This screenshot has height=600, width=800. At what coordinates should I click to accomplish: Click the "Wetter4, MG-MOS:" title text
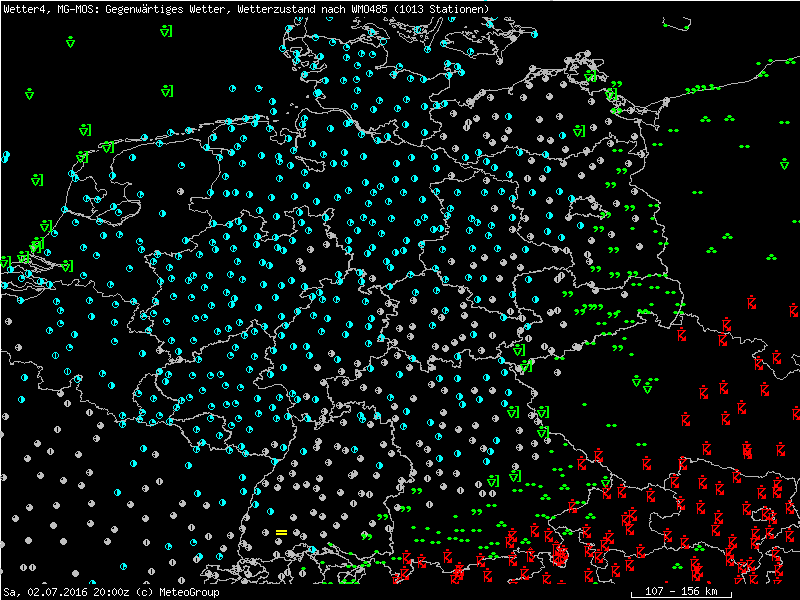point(52,9)
